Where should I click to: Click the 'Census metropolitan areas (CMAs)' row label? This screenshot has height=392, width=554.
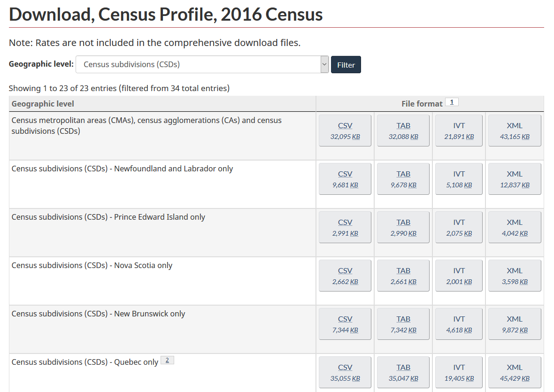tap(146, 125)
